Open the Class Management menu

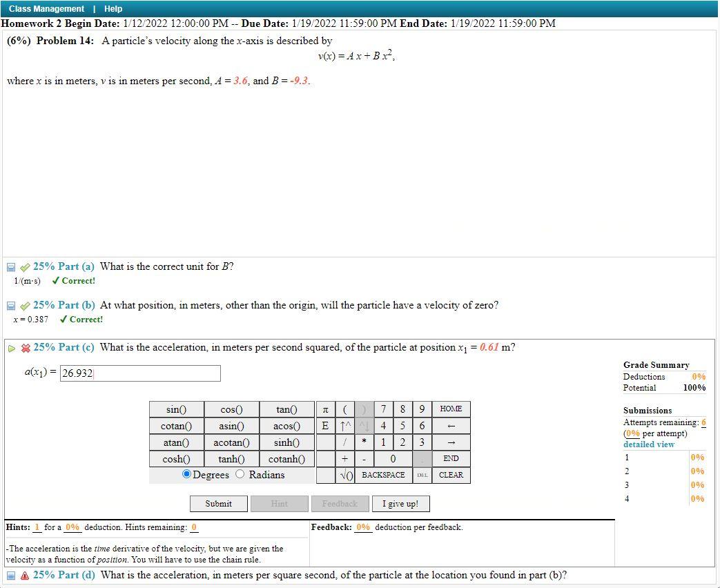pyautogui.click(x=46, y=8)
